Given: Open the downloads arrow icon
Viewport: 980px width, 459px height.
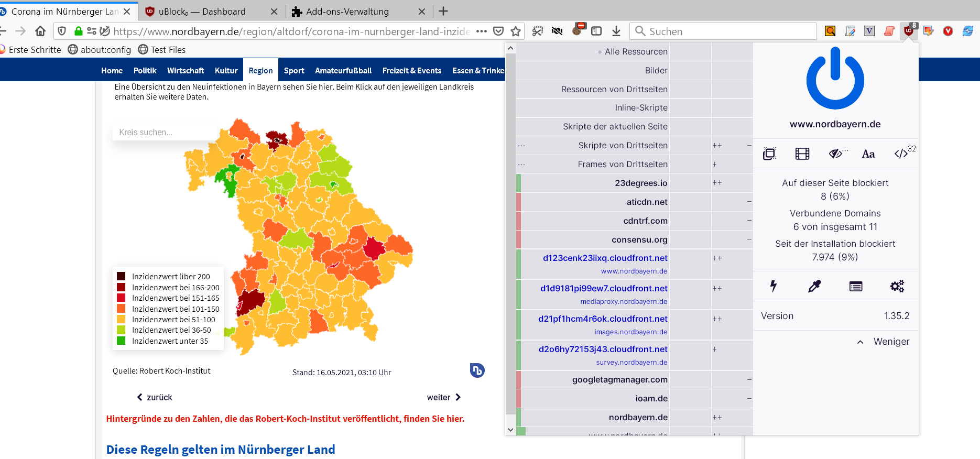Looking at the screenshot, I should pyautogui.click(x=616, y=31).
